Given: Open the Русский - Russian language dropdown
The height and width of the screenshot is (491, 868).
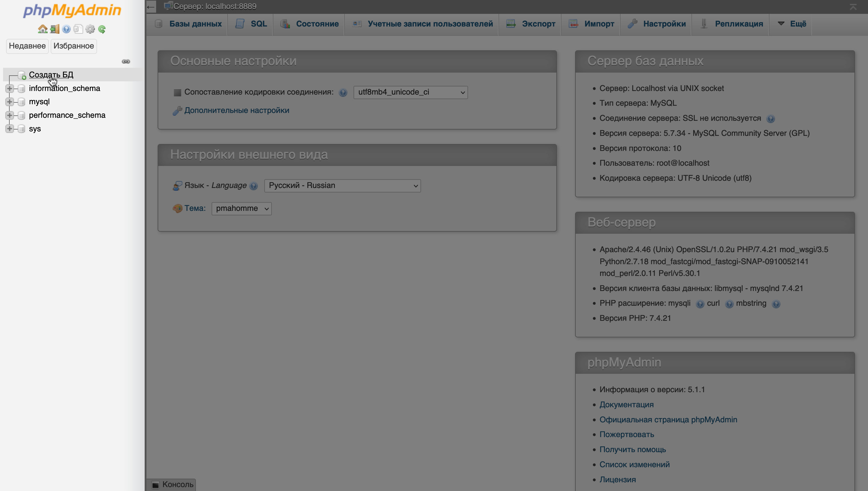Looking at the screenshot, I should (342, 186).
